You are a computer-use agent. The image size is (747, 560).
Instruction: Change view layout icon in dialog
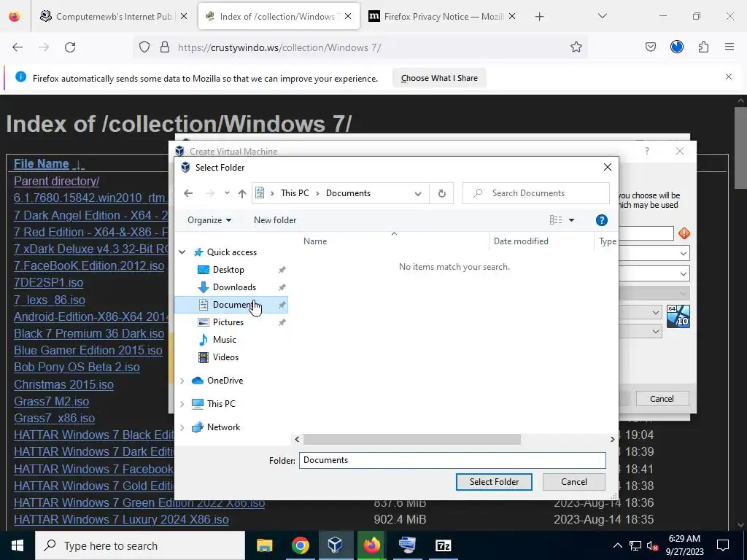[x=555, y=220]
